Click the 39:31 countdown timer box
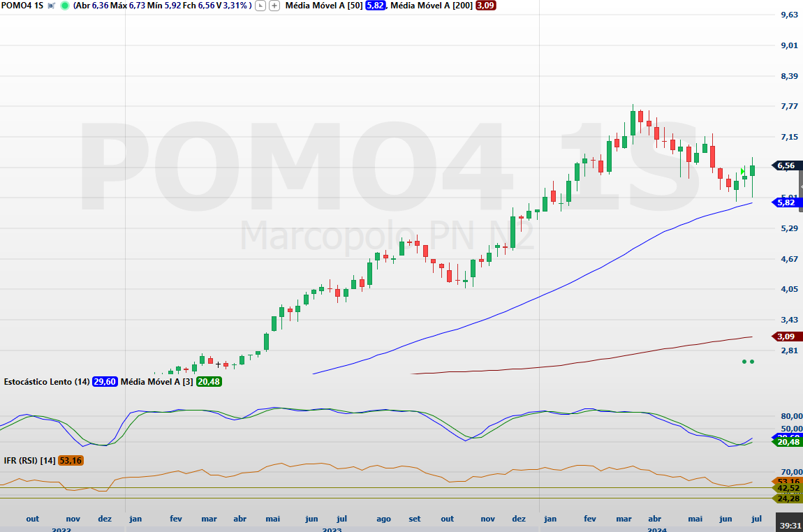 [x=789, y=525]
